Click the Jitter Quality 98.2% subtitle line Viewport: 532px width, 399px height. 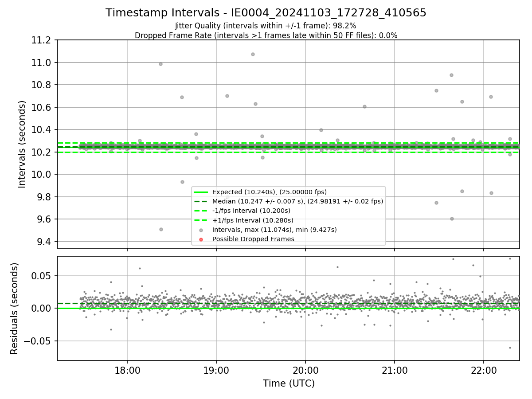click(x=266, y=26)
